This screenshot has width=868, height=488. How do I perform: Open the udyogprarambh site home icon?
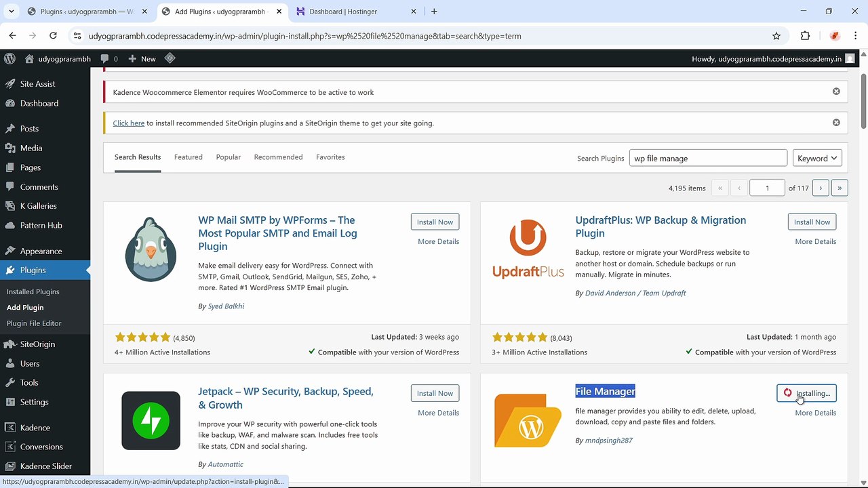29,59
